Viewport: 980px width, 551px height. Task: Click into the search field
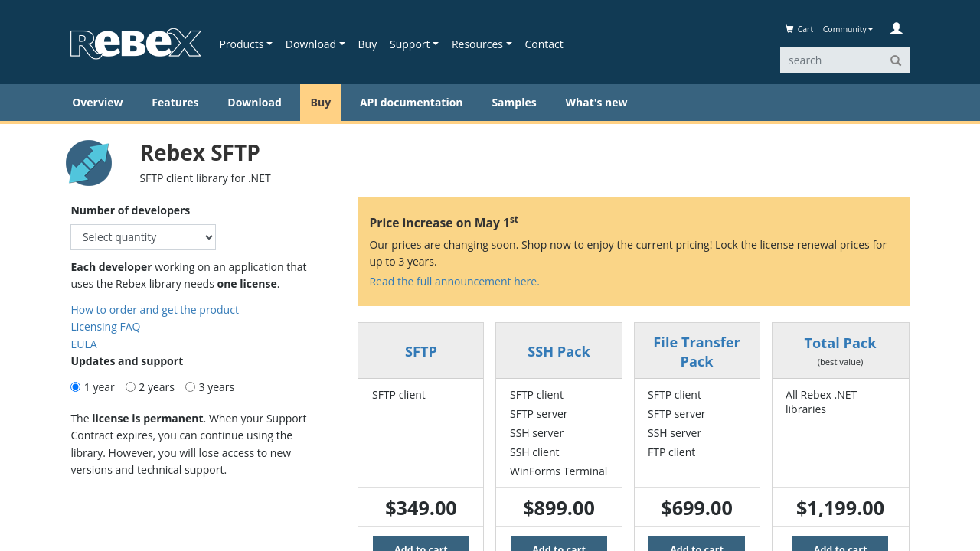831,60
